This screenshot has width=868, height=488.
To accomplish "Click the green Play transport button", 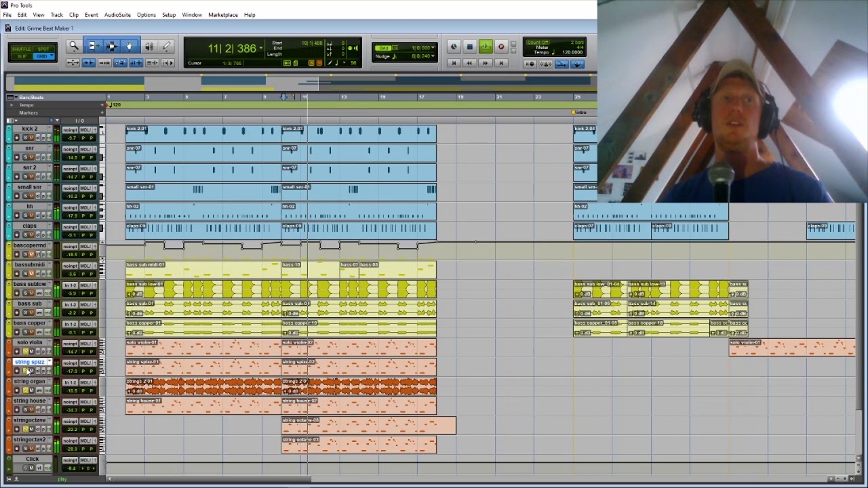I will coord(486,47).
